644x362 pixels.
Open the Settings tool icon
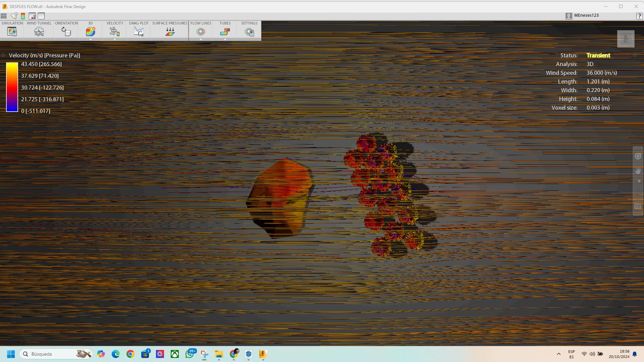[x=249, y=32]
